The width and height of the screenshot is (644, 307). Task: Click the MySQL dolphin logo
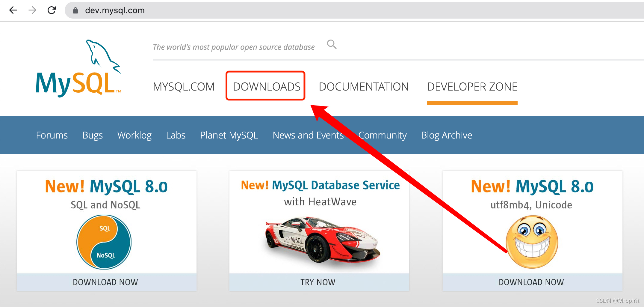78,68
